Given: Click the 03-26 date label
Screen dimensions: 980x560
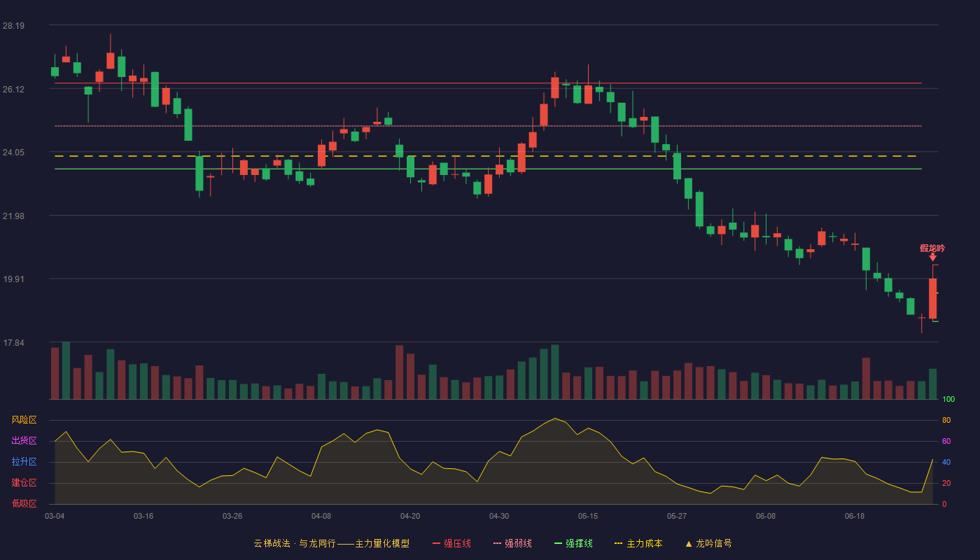Looking at the screenshot, I should point(232,516).
